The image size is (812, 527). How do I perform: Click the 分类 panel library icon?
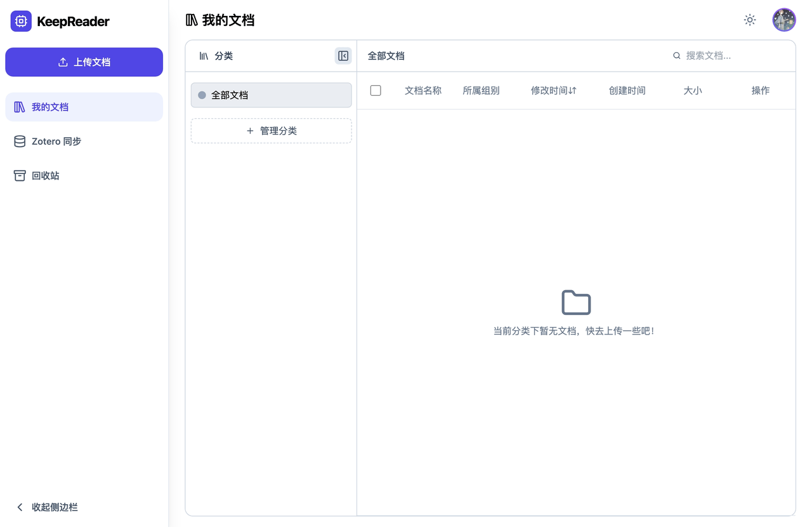coord(202,56)
